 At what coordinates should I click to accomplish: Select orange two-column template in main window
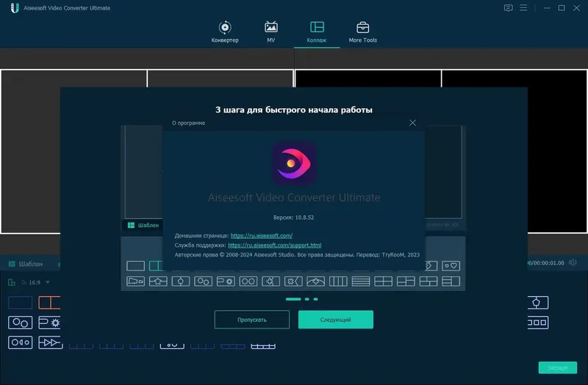tap(49, 303)
